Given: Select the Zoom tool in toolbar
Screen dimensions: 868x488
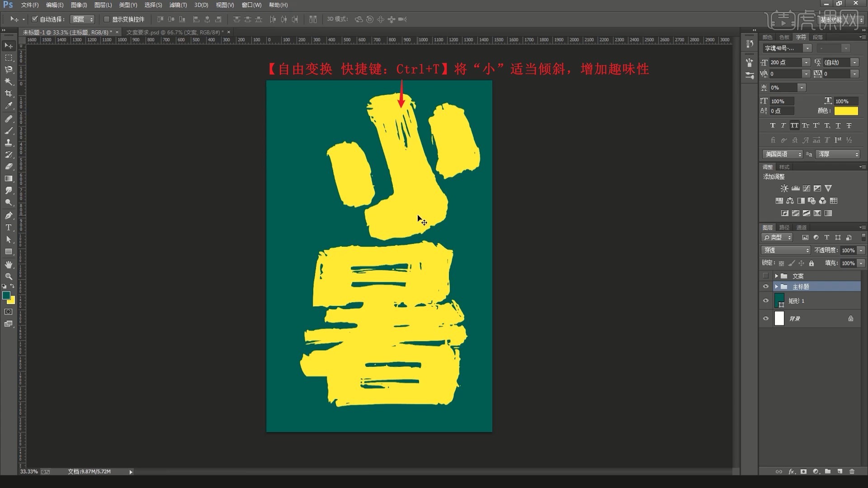Looking at the screenshot, I should pos(9,276).
